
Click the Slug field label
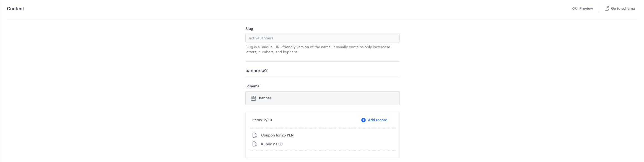coord(249,29)
